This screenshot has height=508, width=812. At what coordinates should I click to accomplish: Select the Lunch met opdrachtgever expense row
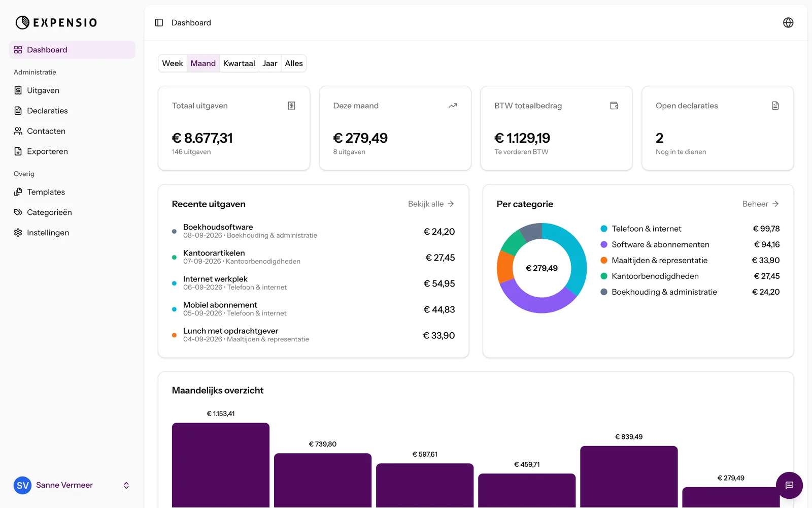[x=313, y=335]
